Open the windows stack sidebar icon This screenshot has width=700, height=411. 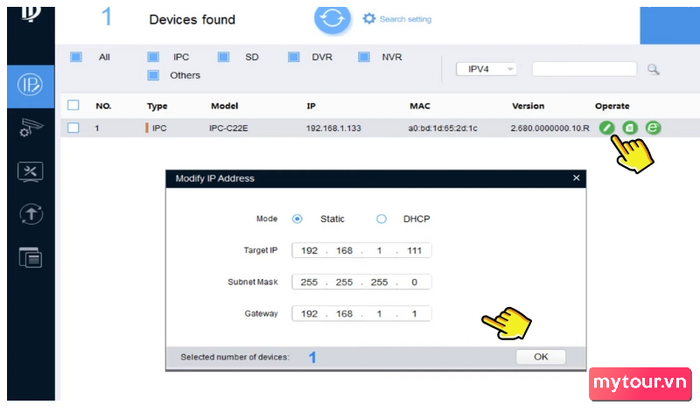tap(30, 257)
